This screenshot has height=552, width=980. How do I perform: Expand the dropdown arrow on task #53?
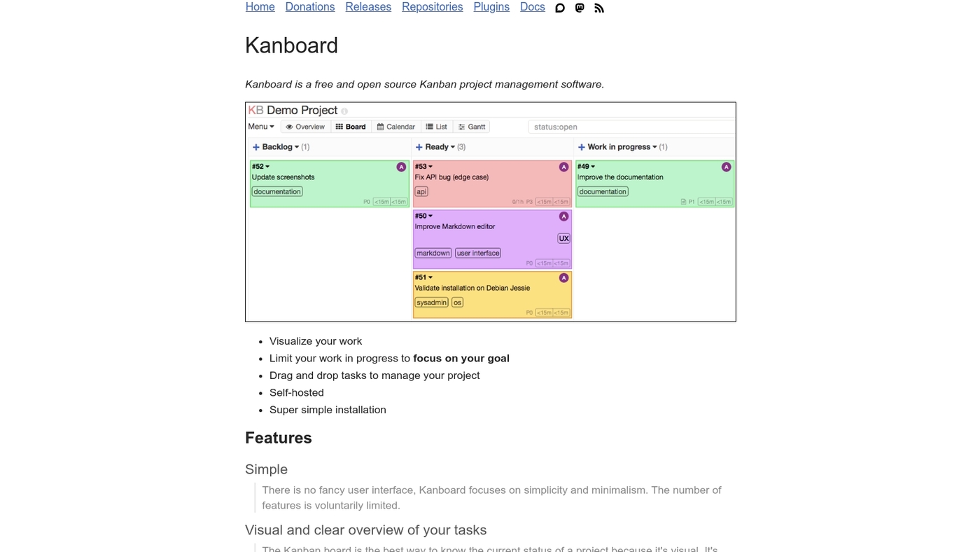(429, 166)
